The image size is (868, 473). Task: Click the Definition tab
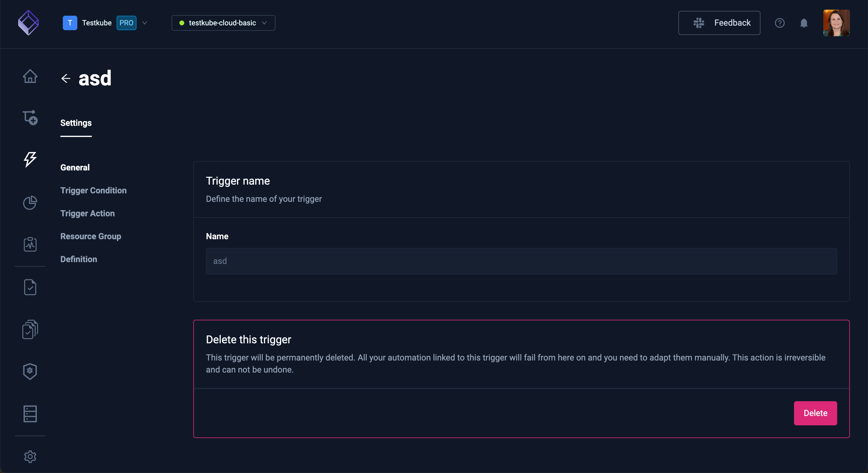[x=79, y=259]
